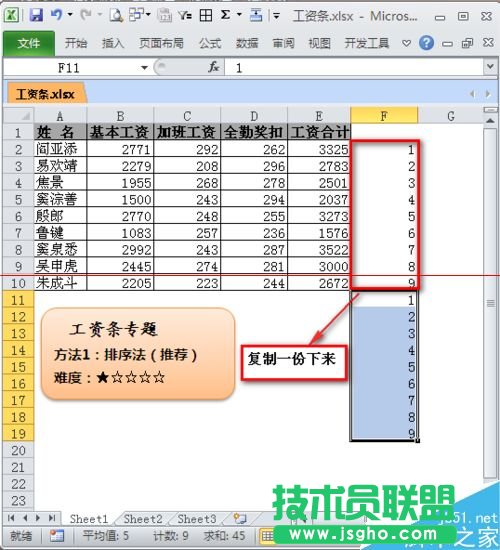Viewport: 500px width, 550px height.
Task: Click the 基本工资 header cell
Action: [x=120, y=132]
